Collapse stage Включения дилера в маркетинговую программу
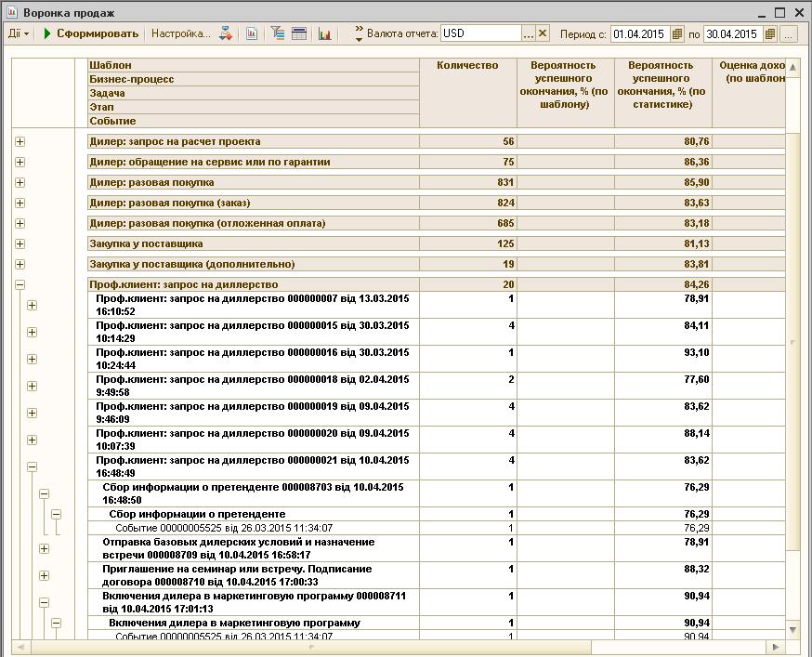Image resolution: width=812 pixels, height=657 pixels. pos(57,623)
